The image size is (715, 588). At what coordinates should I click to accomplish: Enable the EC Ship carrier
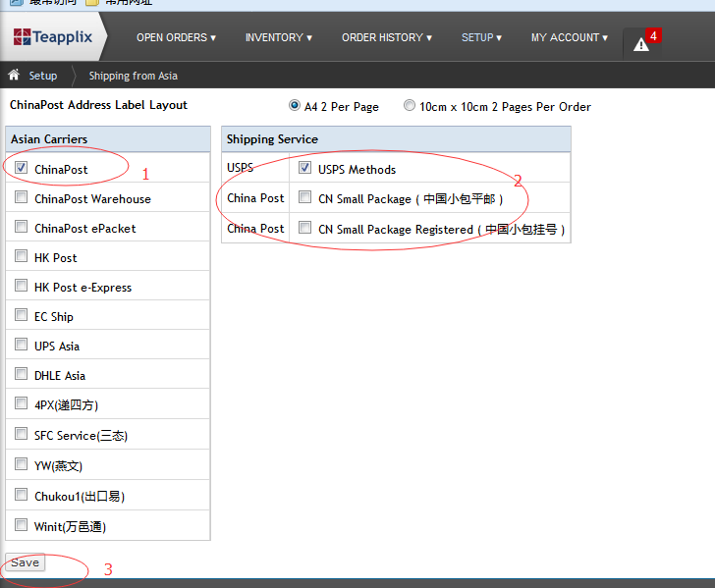point(21,314)
